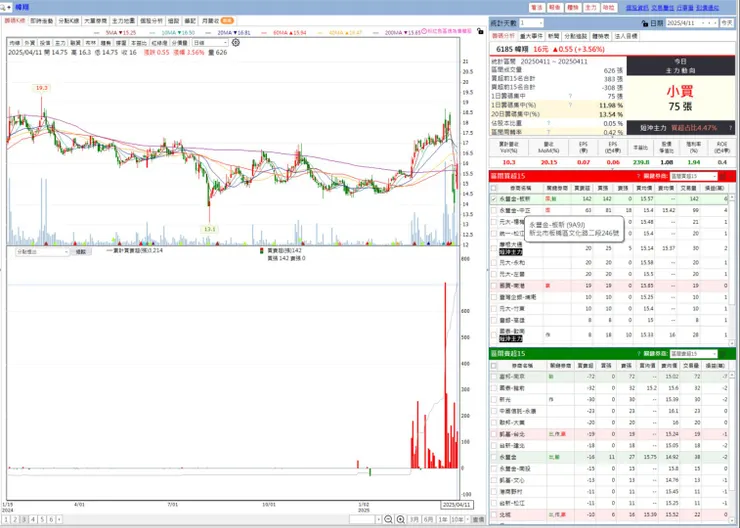740x528 pixels.
Task: Switch to 即時走勢 tab
Action: pos(42,21)
